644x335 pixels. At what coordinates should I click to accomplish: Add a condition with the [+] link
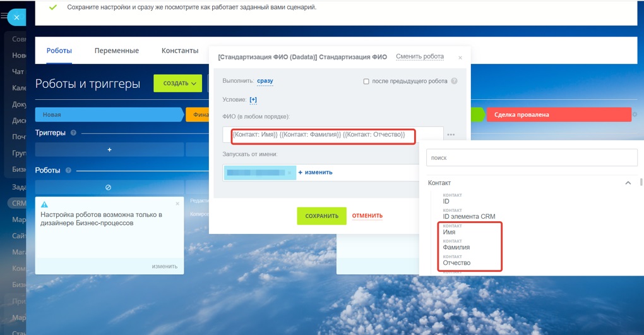253,99
